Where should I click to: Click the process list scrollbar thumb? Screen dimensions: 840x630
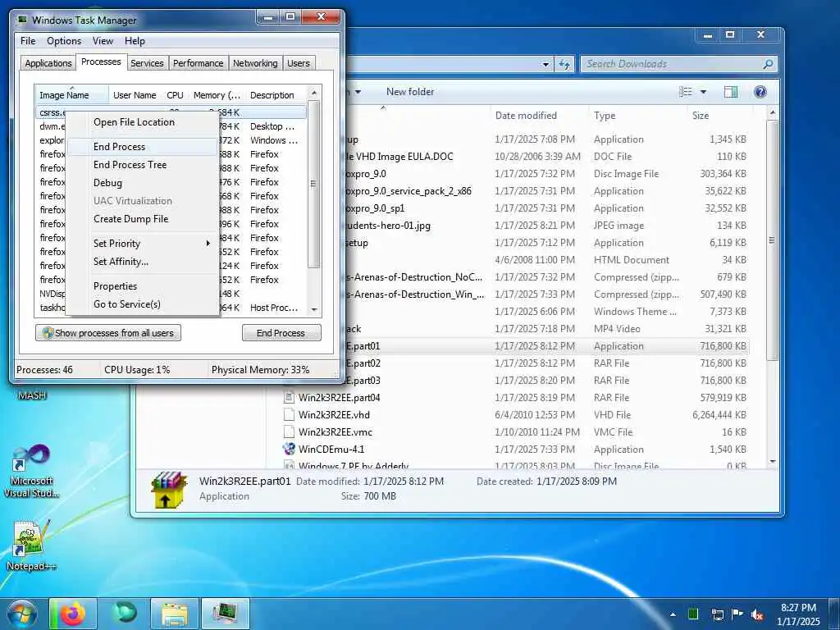point(313,183)
